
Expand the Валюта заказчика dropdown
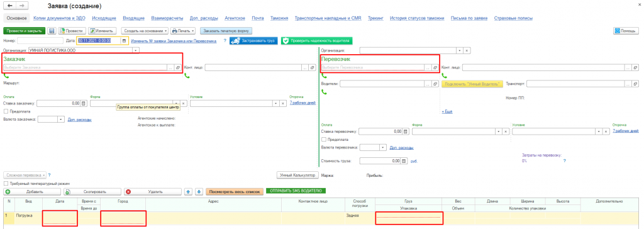[x=61, y=120]
